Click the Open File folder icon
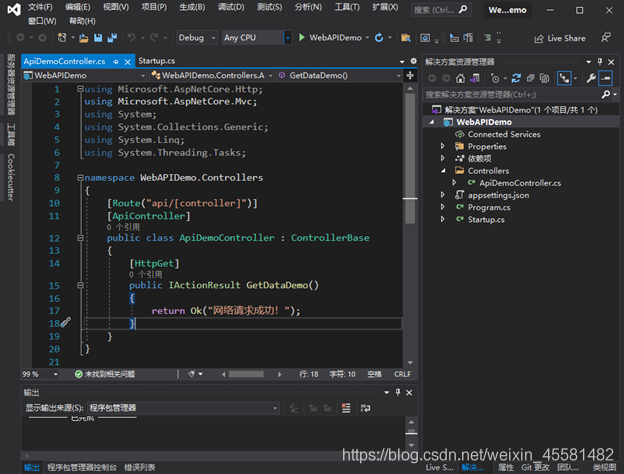624x474 pixels. click(x=84, y=38)
